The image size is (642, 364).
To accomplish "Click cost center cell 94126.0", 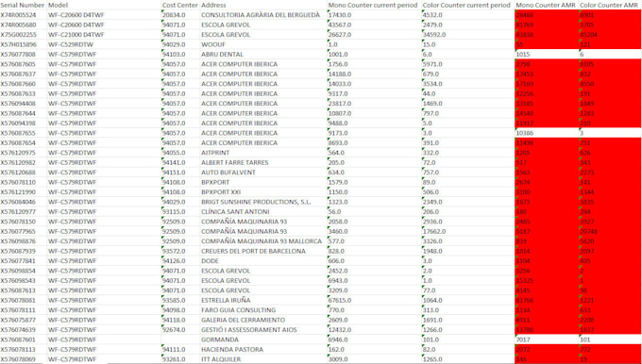I will click(174, 260).
